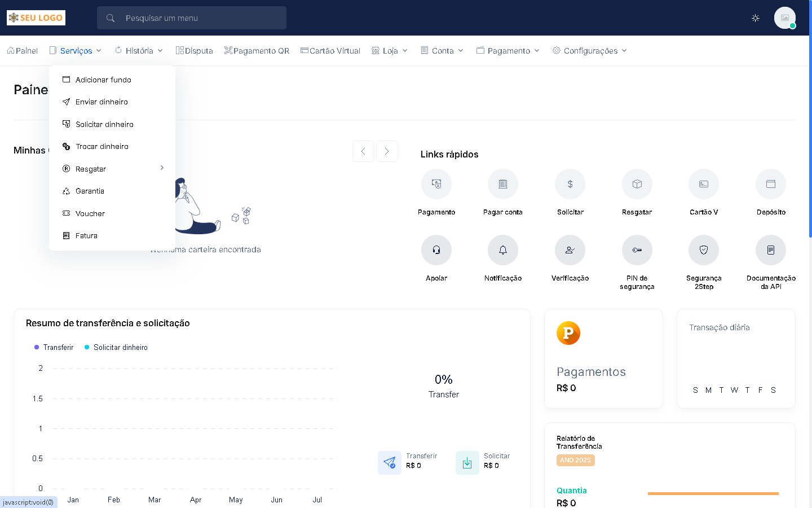Select Enviar dinheiro from Serviços menu
812x508 pixels.
click(101, 102)
